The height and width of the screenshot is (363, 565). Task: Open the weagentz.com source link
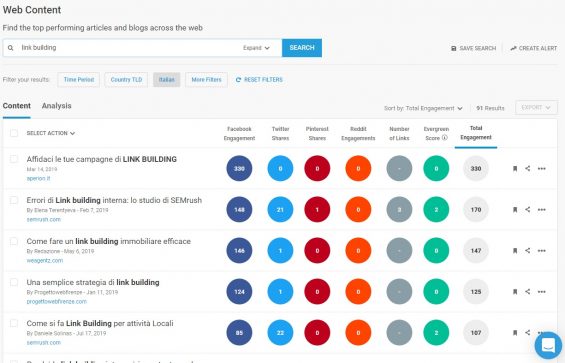click(x=45, y=261)
